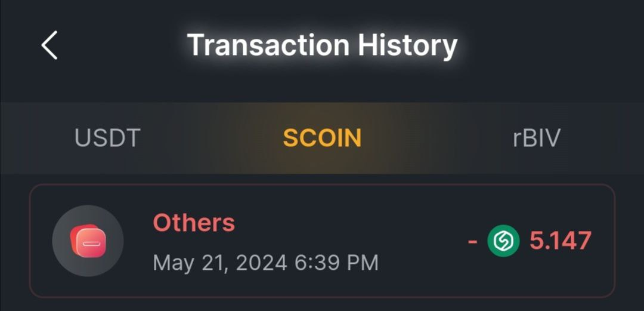Tap the SCOIN logo beside 5.147
Viewport: 644px width, 311px height.
pos(504,241)
